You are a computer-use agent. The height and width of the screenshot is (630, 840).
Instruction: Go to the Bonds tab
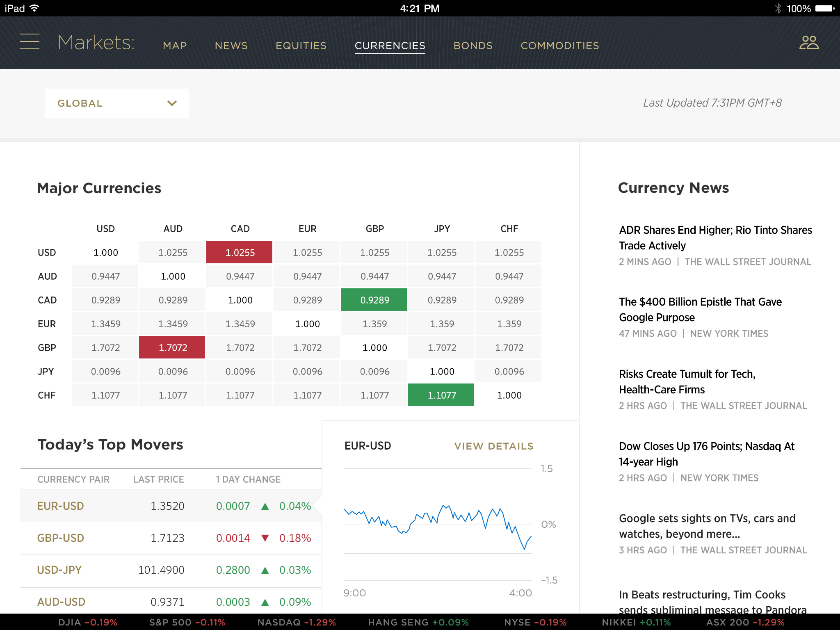[473, 46]
